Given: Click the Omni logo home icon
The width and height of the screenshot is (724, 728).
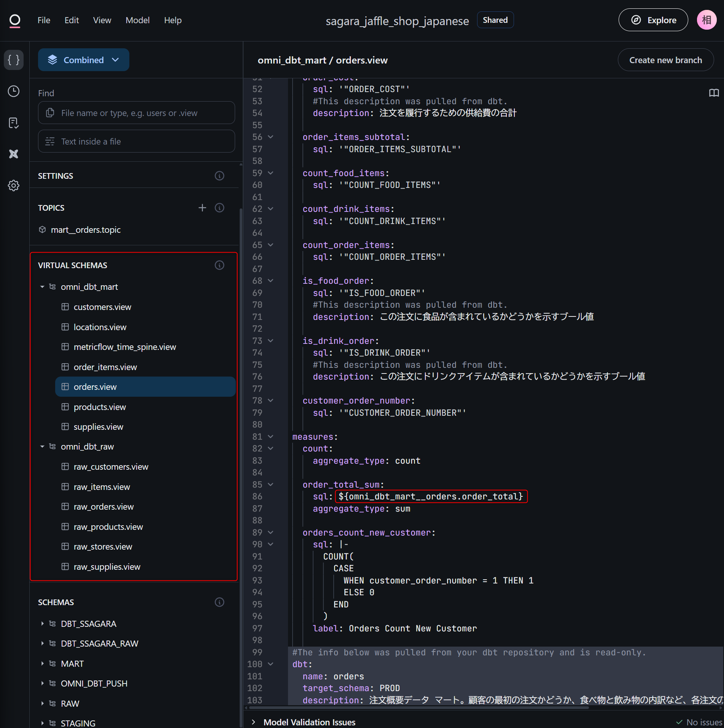Looking at the screenshot, I should coord(14,21).
